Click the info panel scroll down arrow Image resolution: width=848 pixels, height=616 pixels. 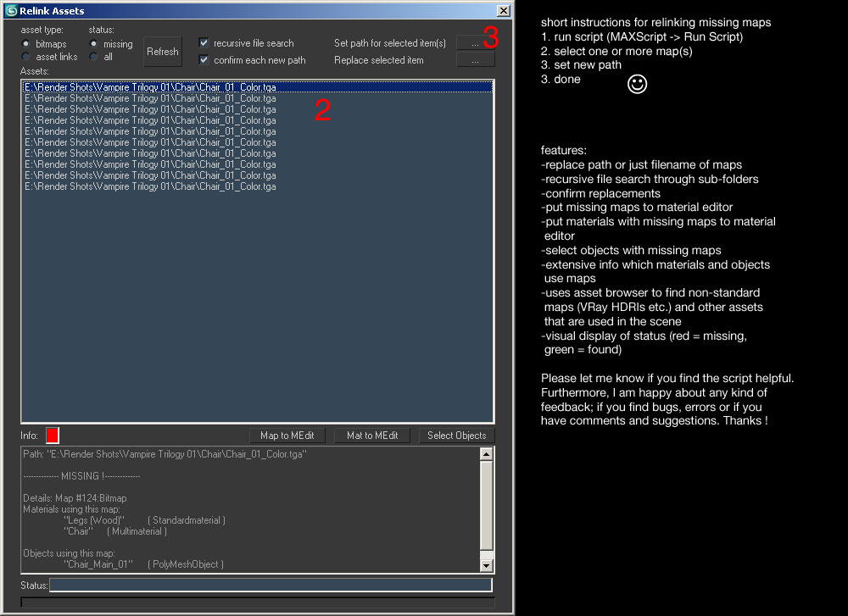[487, 565]
